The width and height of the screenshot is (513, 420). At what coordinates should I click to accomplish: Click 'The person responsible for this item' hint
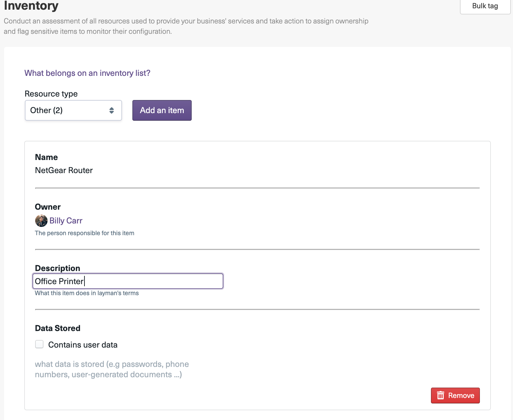click(84, 233)
